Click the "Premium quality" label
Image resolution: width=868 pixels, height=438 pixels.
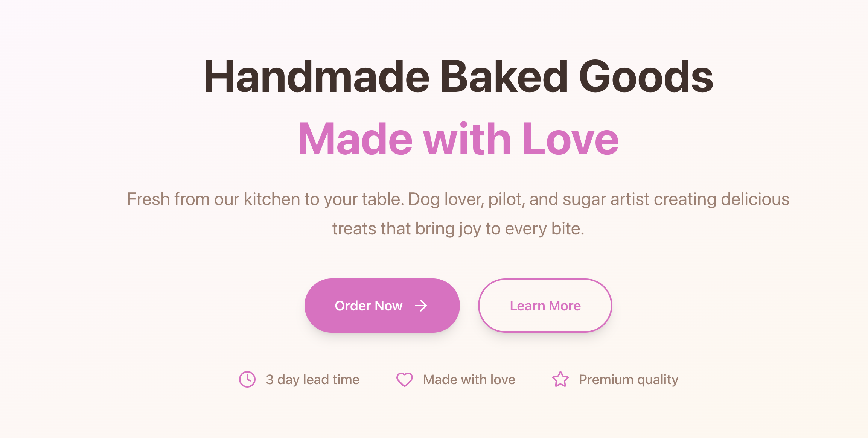[x=628, y=380]
